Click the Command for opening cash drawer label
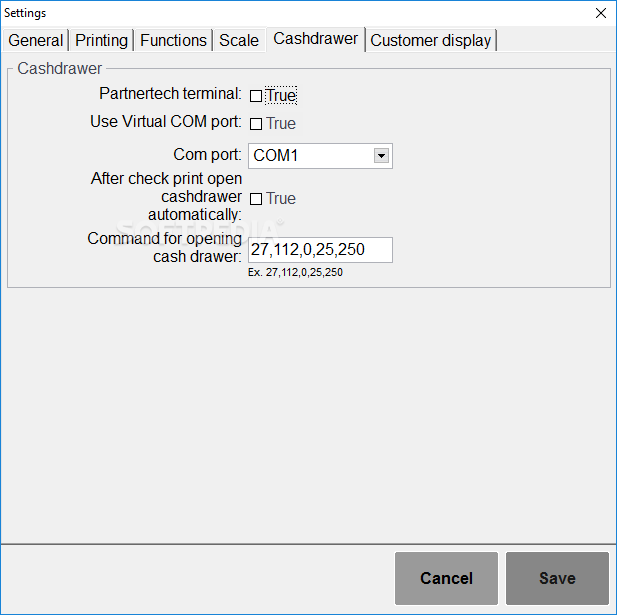Image resolution: width=617 pixels, height=615 pixels. [164, 247]
